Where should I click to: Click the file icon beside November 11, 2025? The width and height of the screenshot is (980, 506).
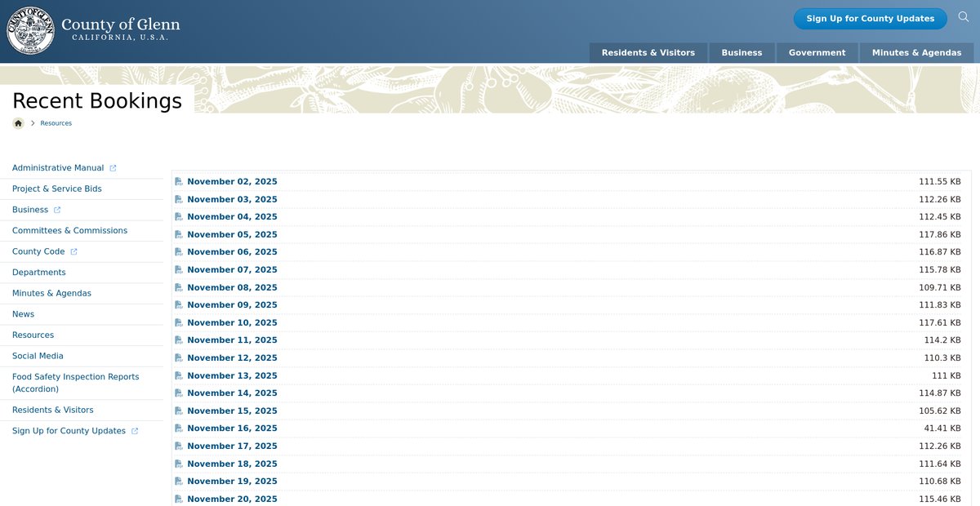click(x=179, y=340)
